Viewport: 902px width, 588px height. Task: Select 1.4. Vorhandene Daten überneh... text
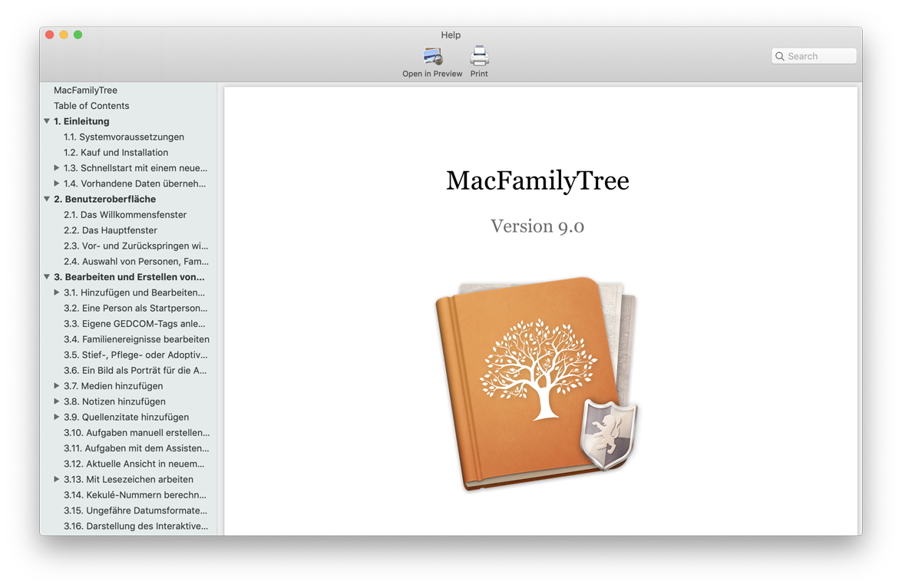coord(134,183)
